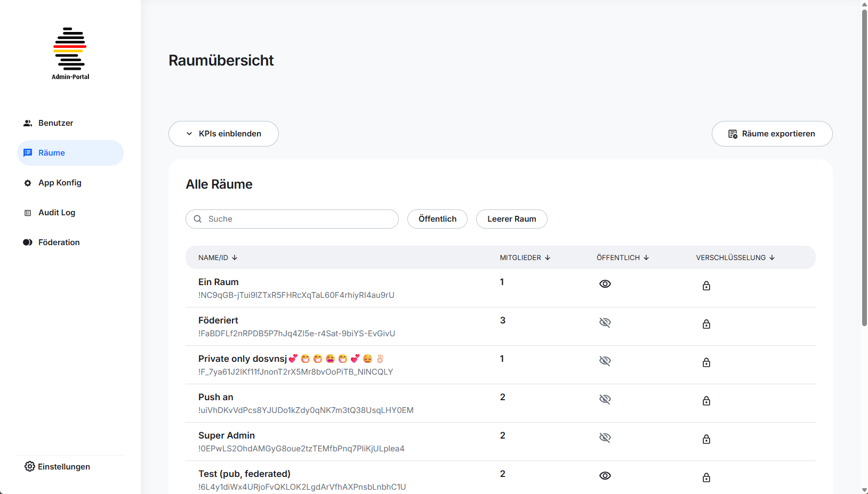Click the lock icon for Push an
Viewport: 868px width, 494px height.
coord(706,401)
